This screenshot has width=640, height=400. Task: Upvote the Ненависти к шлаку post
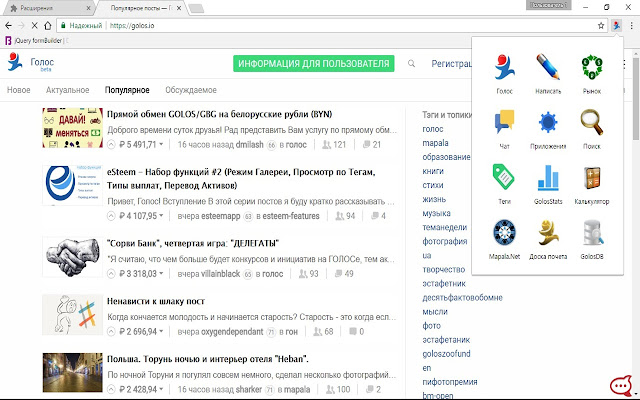point(111,332)
